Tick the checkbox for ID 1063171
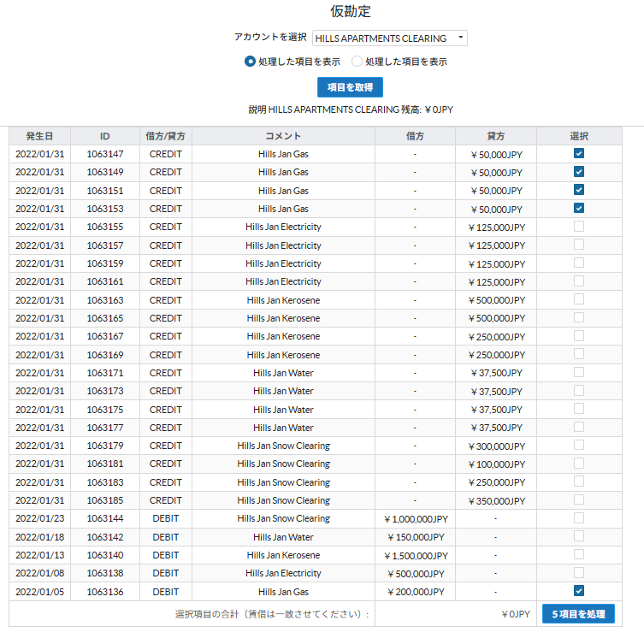644x644 pixels. click(x=579, y=372)
